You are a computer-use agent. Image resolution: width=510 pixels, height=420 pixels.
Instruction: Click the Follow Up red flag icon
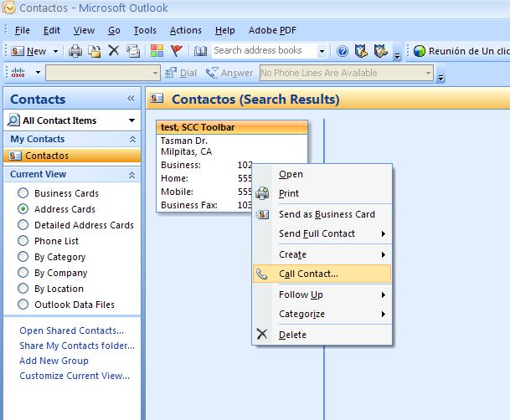coord(177,51)
